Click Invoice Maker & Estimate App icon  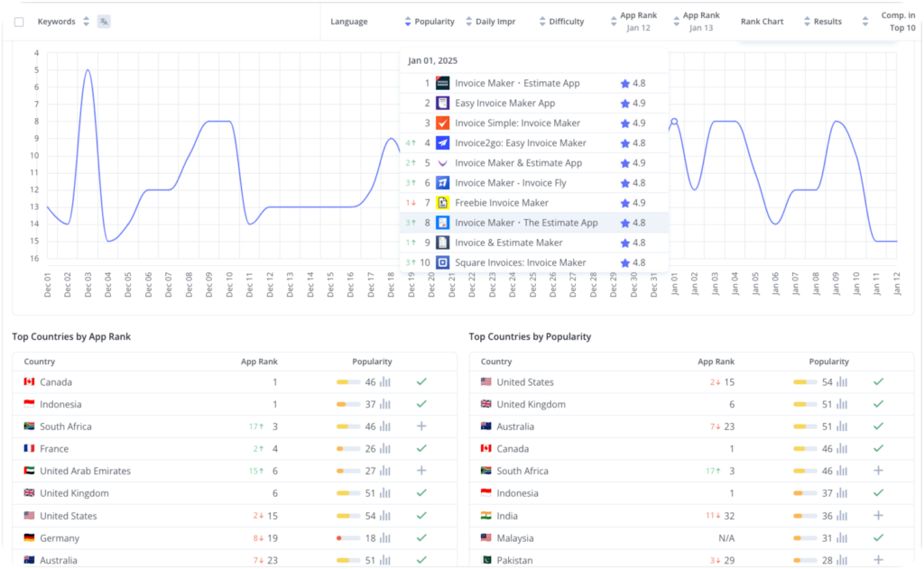point(442,163)
